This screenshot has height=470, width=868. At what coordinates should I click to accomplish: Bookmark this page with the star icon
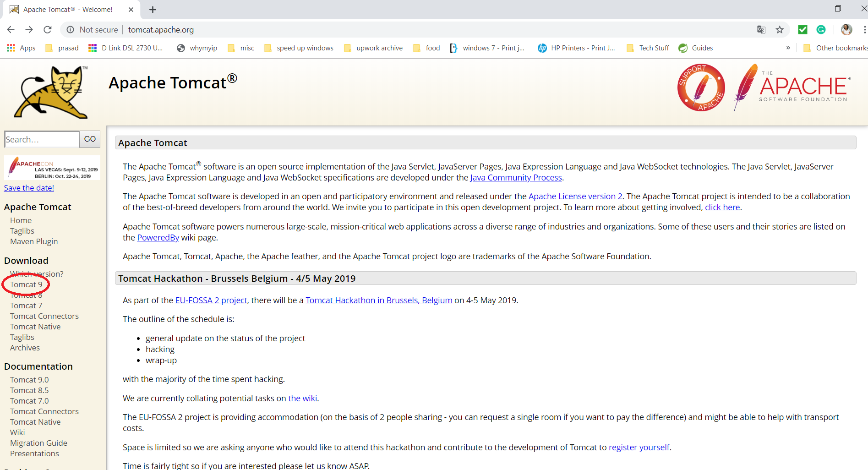(x=780, y=30)
